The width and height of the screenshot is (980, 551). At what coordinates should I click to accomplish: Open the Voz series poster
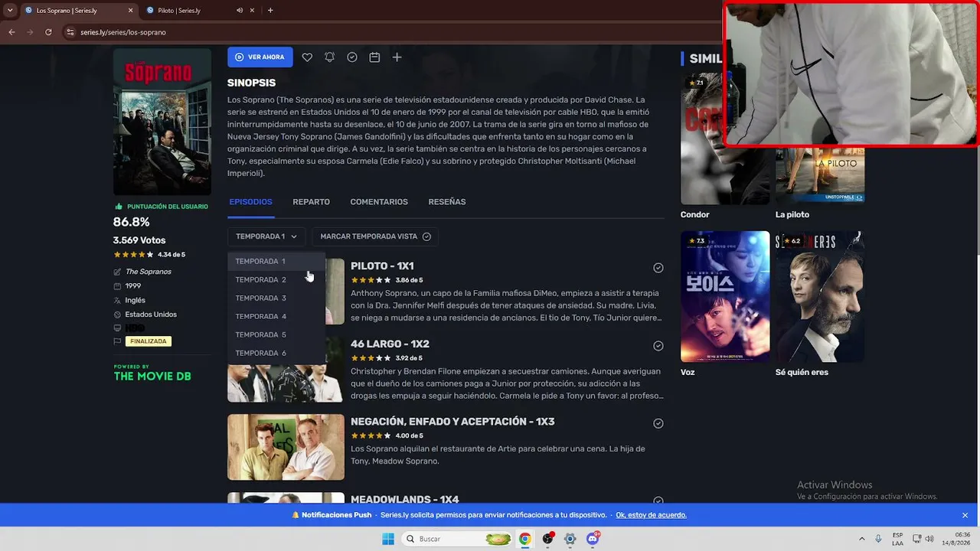coord(725,297)
